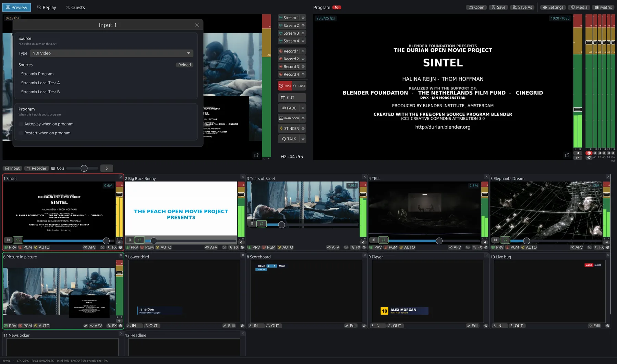Viewport: 617px width, 364px height.
Task: Toggle AFV on Sintel input
Action: (x=89, y=247)
